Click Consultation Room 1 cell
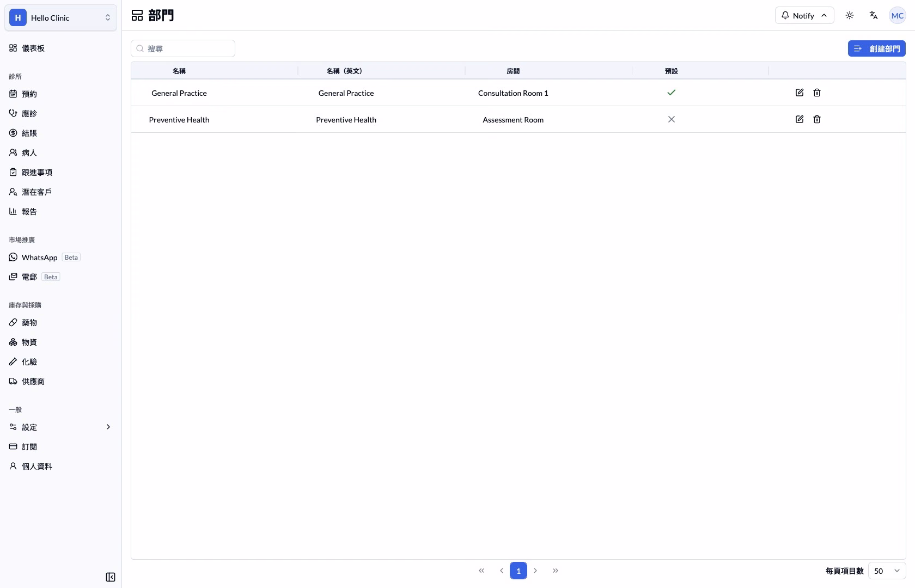915x588 pixels. click(x=513, y=93)
